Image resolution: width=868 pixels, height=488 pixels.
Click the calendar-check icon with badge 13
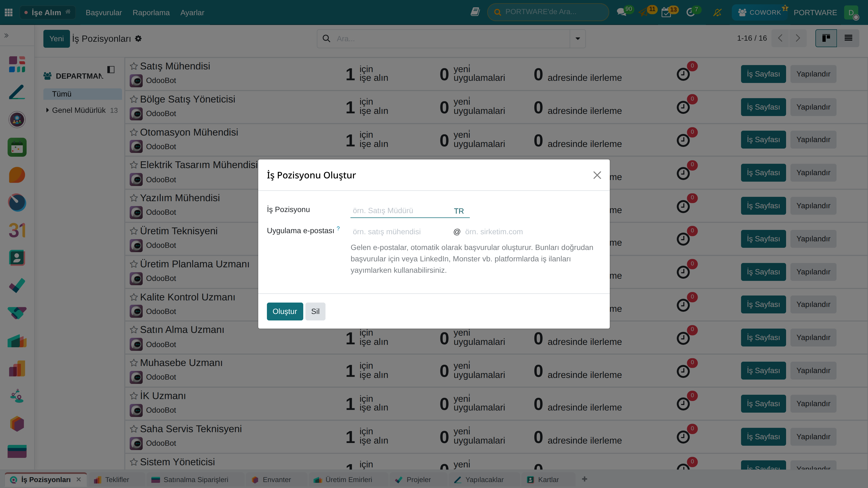[666, 12]
